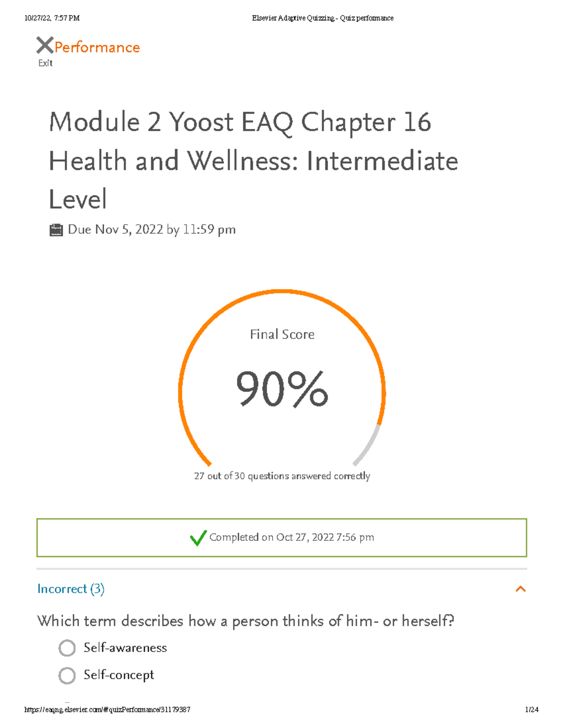The height and width of the screenshot is (728, 563).
Task: Click the calendar icon beside the due date
Action: coord(56,229)
